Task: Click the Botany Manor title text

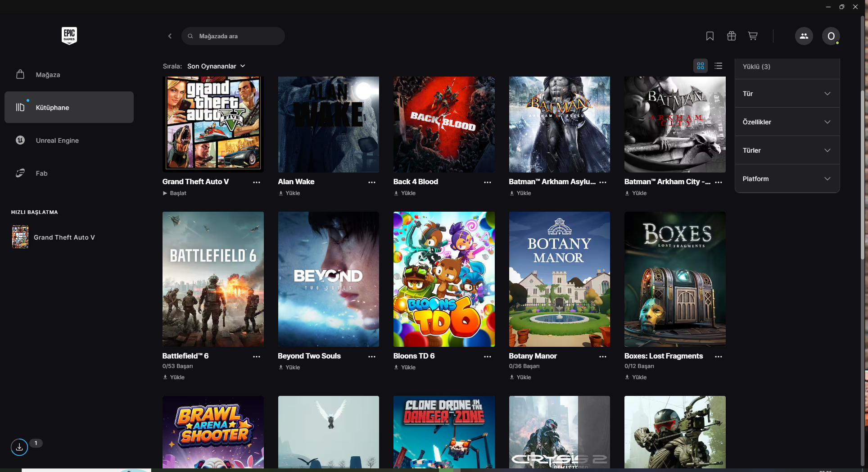Action: pyautogui.click(x=533, y=356)
